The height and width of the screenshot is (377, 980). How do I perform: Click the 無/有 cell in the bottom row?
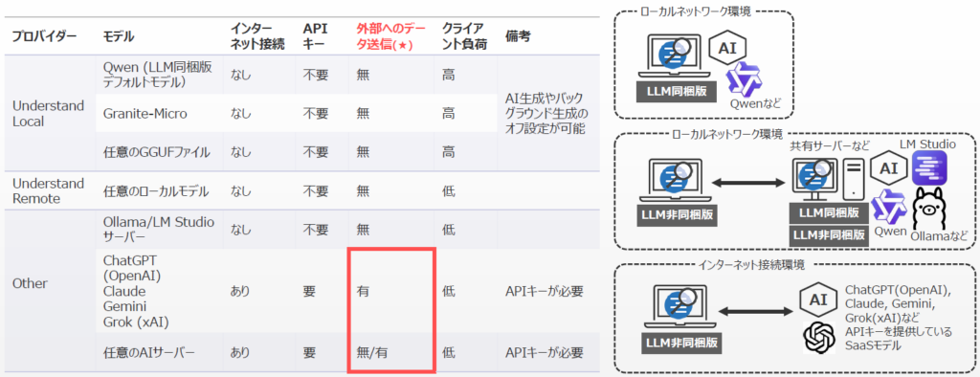coord(372,353)
